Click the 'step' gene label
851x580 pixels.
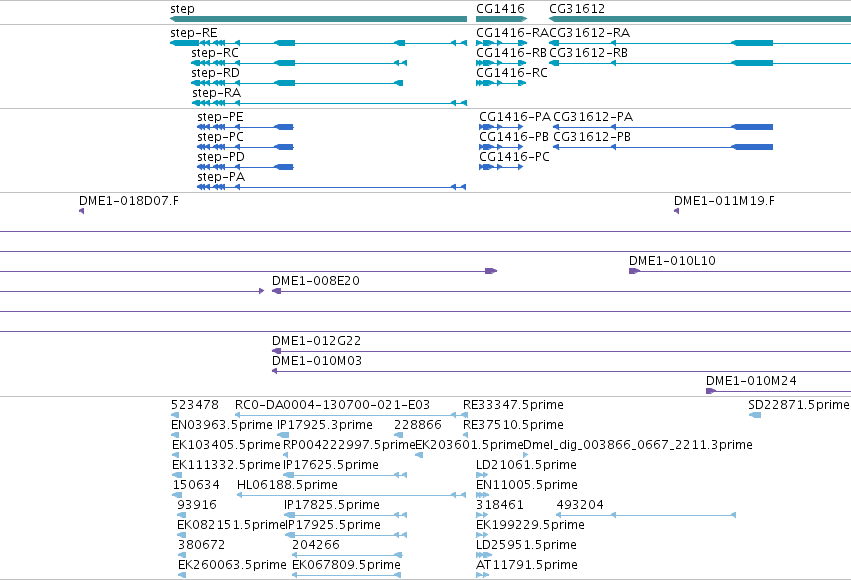(x=182, y=9)
